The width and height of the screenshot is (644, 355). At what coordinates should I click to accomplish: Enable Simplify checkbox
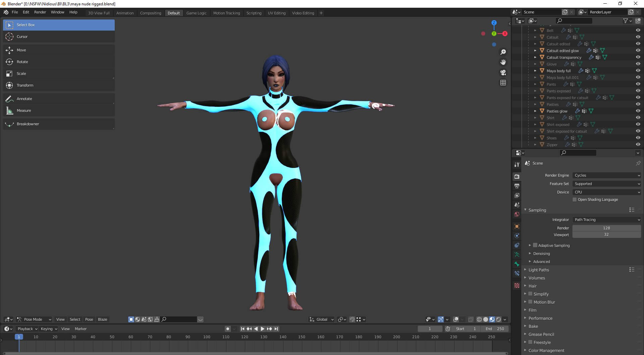point(530,294)
